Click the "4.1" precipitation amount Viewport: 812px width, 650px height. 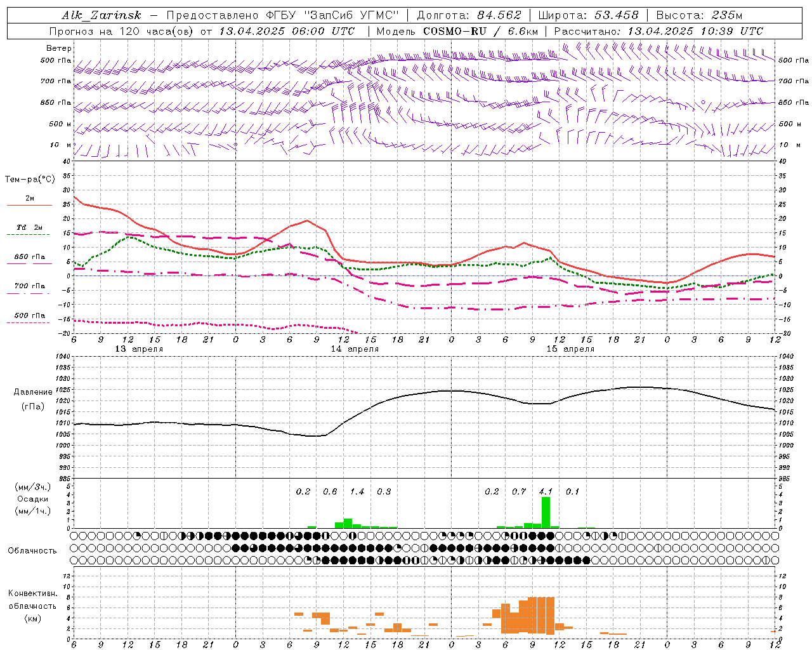pyautogui.click(x=546, y=492)
